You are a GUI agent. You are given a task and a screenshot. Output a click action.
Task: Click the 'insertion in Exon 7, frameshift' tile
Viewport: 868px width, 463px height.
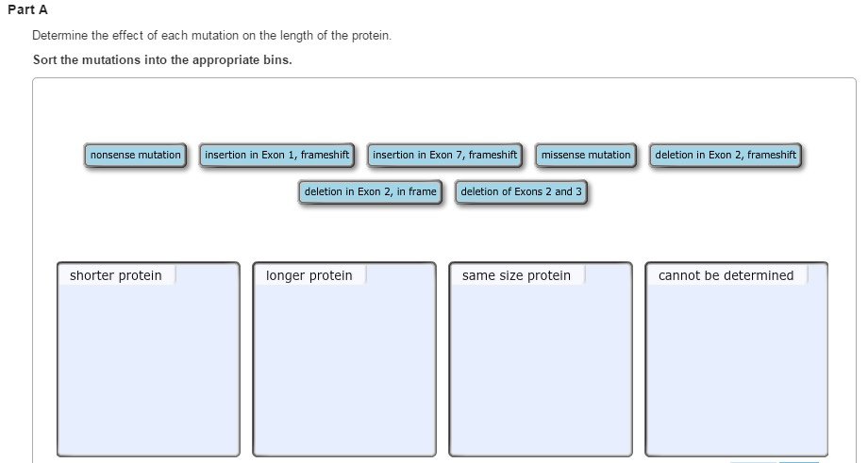[444, 155]
